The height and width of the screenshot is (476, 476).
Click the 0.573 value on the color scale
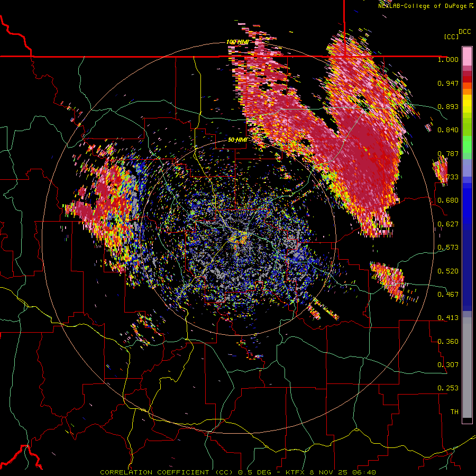(448, 248)
